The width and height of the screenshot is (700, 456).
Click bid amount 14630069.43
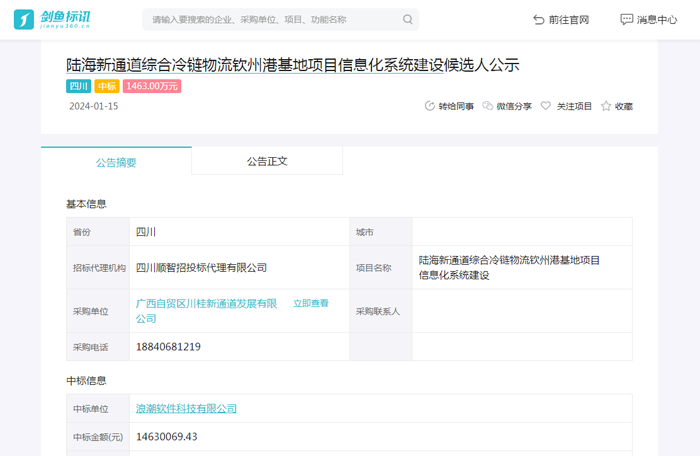[167, 436]
